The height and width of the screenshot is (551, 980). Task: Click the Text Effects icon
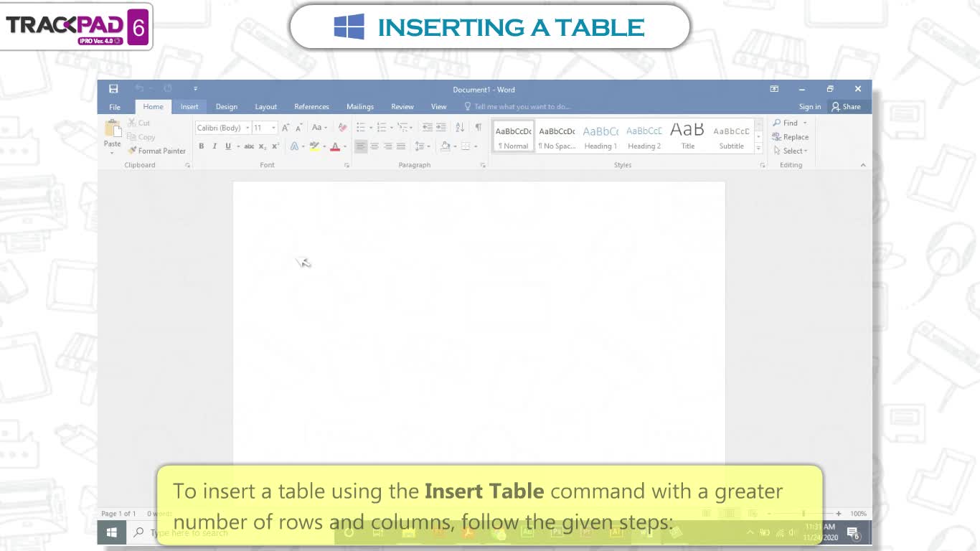293,146
